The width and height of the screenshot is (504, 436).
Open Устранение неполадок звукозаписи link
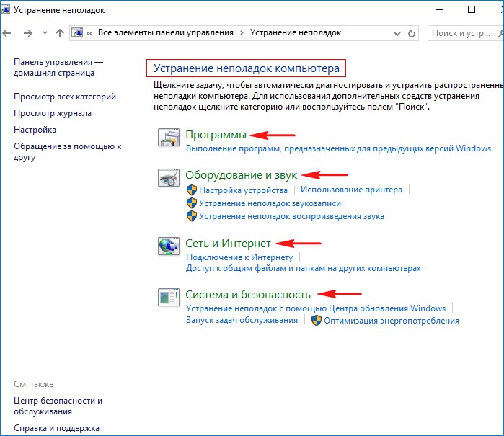click(270, 203)
